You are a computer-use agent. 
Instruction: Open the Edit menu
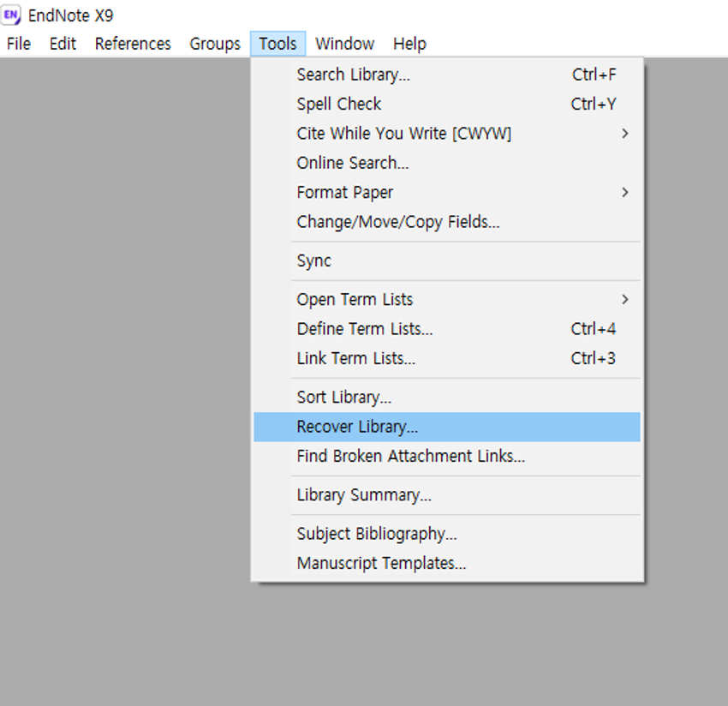[63, 44]
